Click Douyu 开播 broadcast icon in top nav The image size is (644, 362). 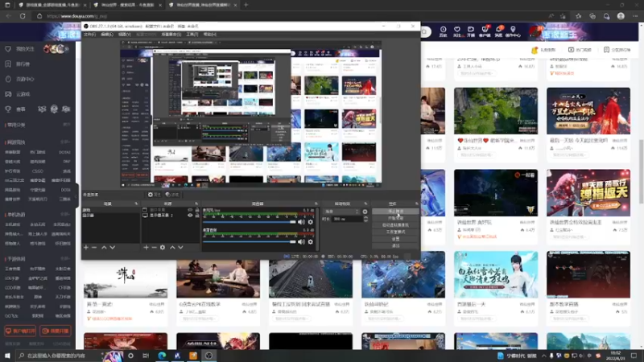pyautogui.click(x=471, y=31)
